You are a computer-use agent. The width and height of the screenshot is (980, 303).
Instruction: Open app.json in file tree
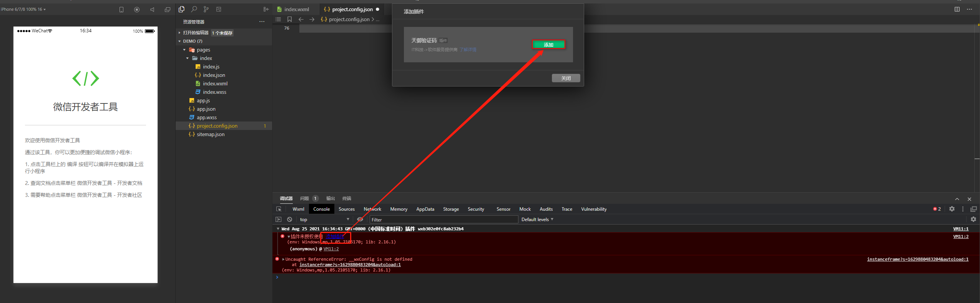coord(206,109)
